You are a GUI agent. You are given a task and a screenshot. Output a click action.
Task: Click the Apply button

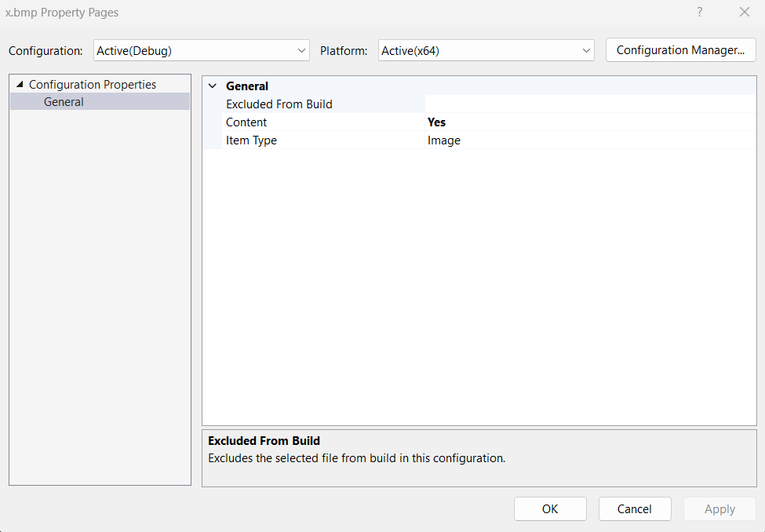[719, 509]
